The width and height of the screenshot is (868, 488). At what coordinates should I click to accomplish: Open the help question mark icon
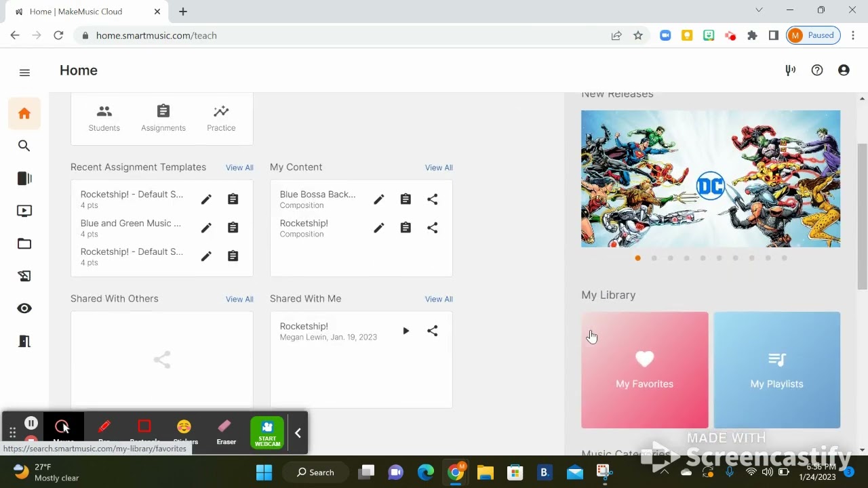[x=817, y=70]
